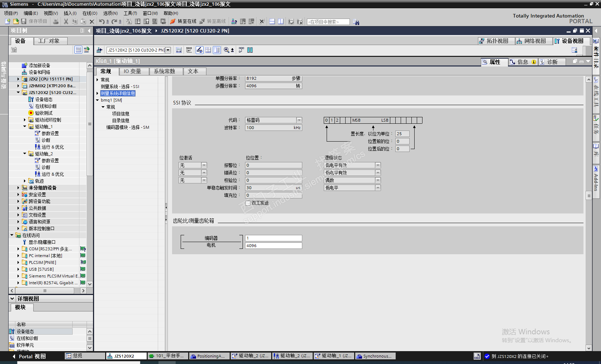601x364 pixels.
Task: Click the zoom magnifier icon in device toolbar
Action: (x=226, y=50)
